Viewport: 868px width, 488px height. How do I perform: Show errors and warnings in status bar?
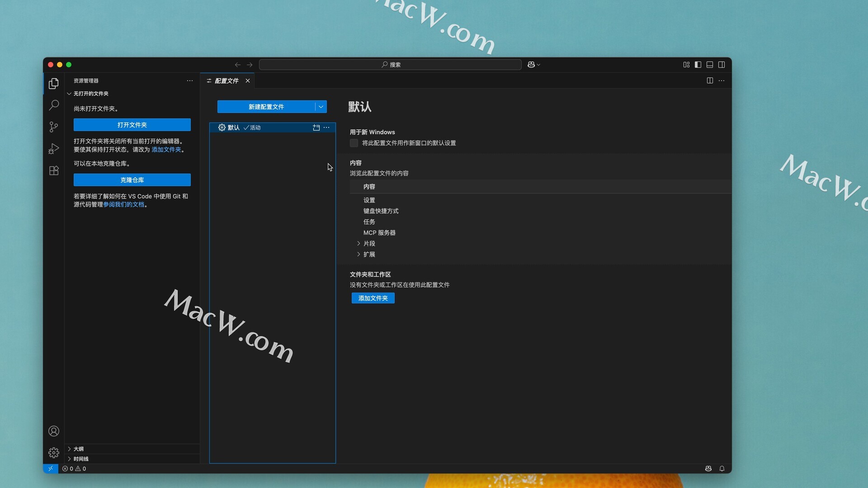74,469
